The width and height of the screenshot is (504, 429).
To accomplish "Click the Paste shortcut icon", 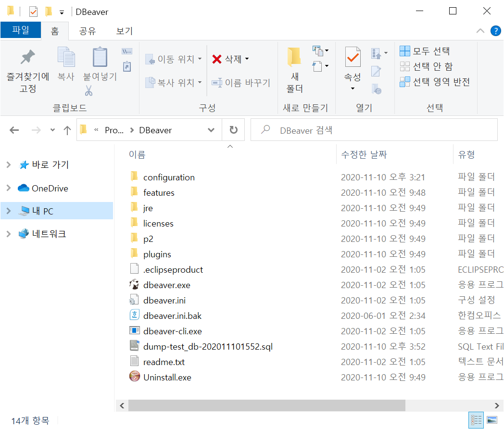I will pos(127,66).
